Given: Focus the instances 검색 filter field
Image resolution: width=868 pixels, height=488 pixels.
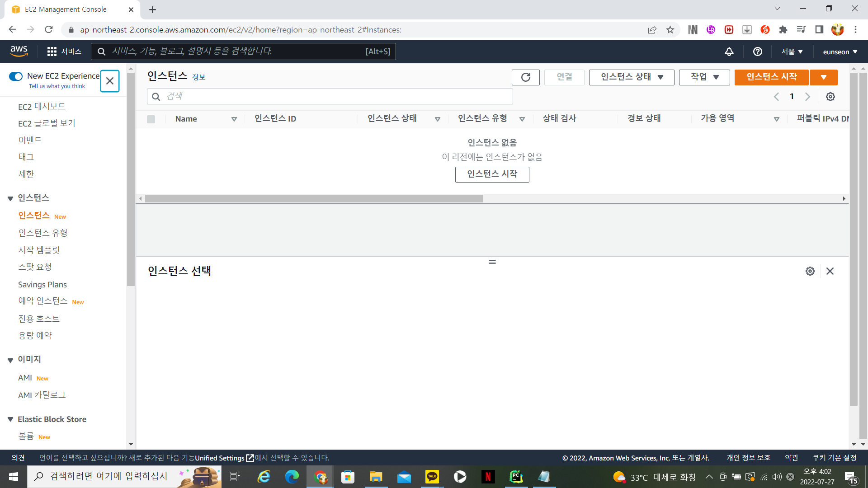Looking at the screenshot, I should pos(330,97).
